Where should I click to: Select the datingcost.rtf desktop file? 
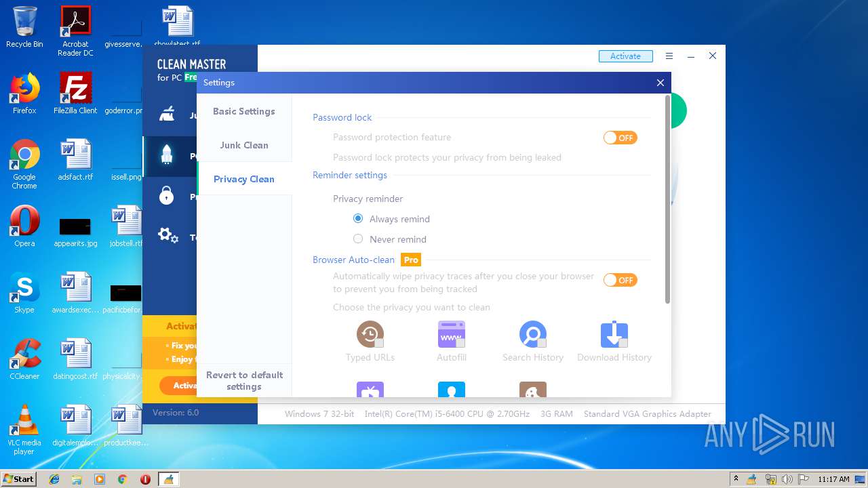pos(75,359)
